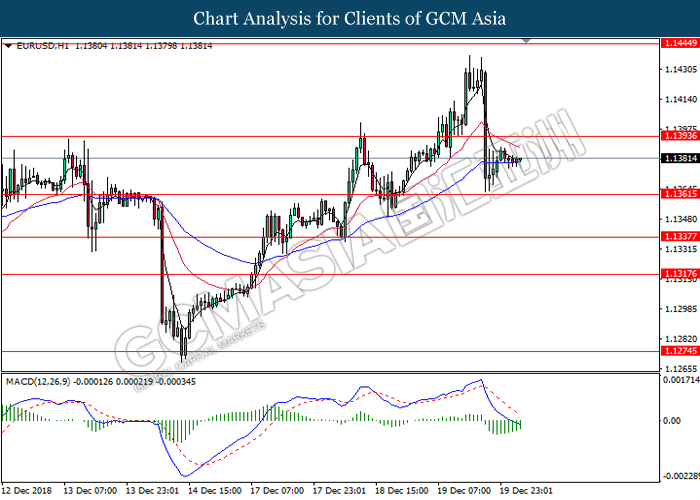Click the 17 Dec 23:01 time label

point(339,491)
